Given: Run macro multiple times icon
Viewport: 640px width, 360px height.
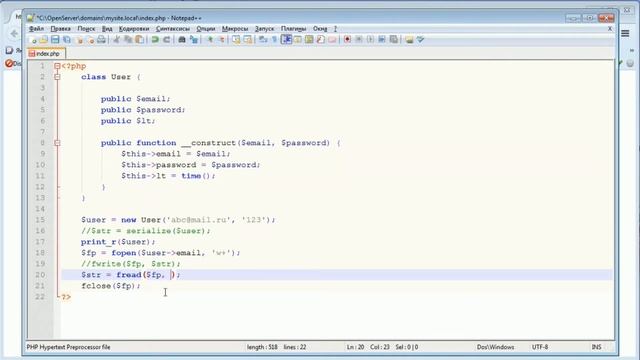Looking at the screenshot, I should point(382,40).
